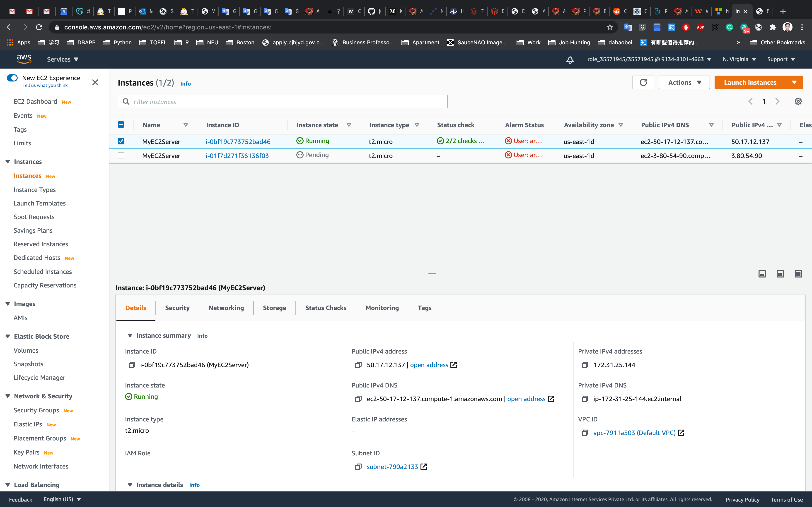Copy the Private IPv4 DNS name

(x=585, y=399)
